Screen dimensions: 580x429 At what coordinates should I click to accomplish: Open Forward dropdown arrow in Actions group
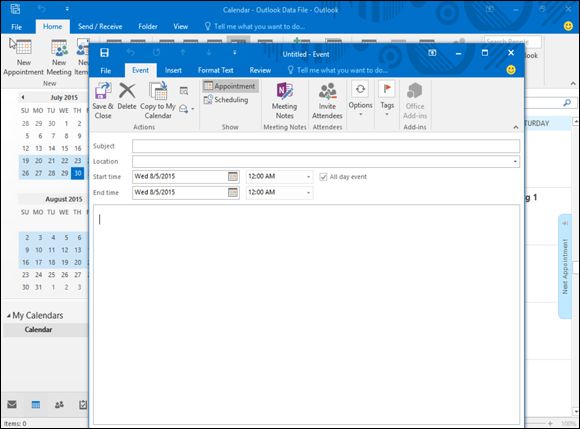(193, 109)
